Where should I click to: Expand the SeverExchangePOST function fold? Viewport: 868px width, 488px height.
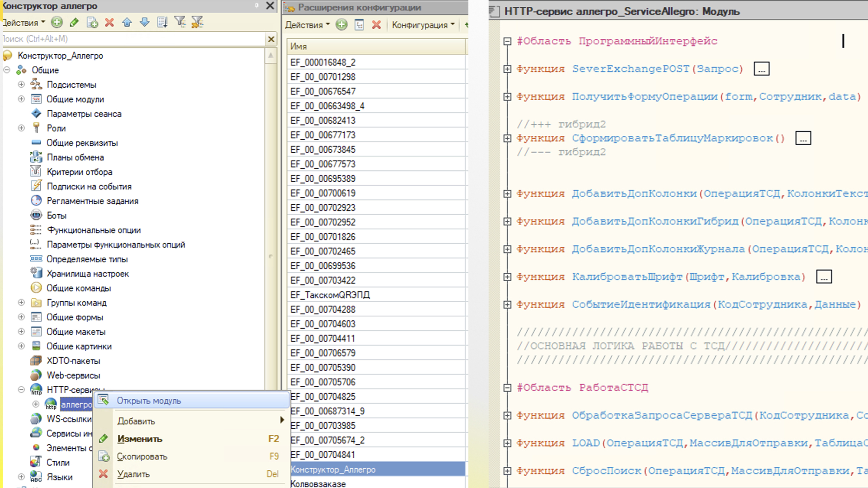coord(507,69)
